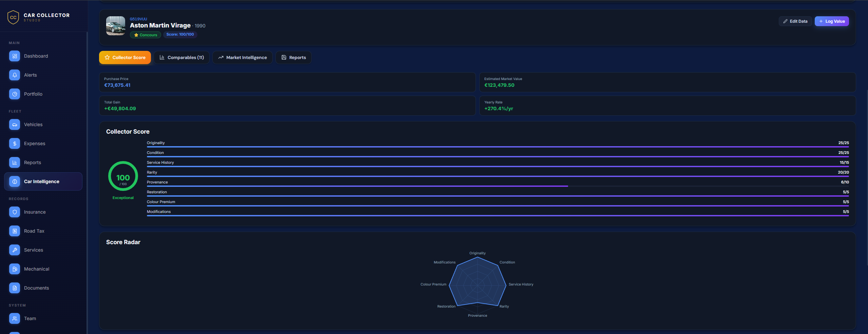Screen dimensions: 868x334
Task: Open Portfolio in sidebar menu
Action: click(43, 94)
